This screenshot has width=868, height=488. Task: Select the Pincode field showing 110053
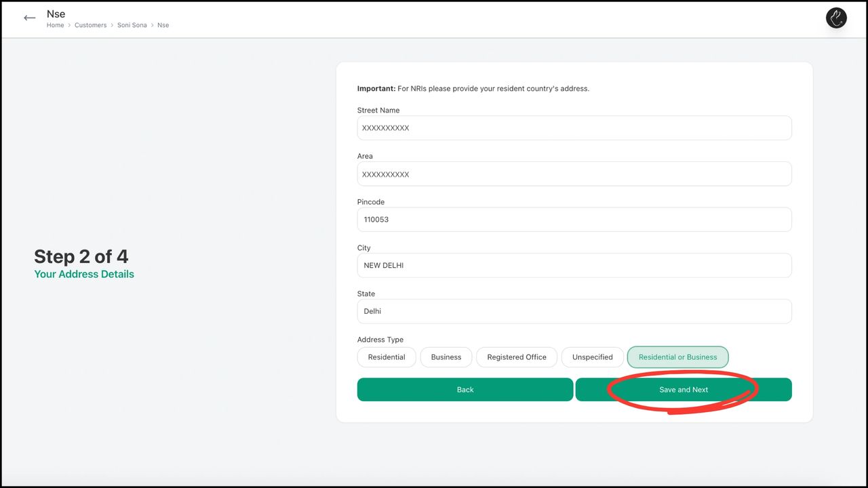click(574, 219)
